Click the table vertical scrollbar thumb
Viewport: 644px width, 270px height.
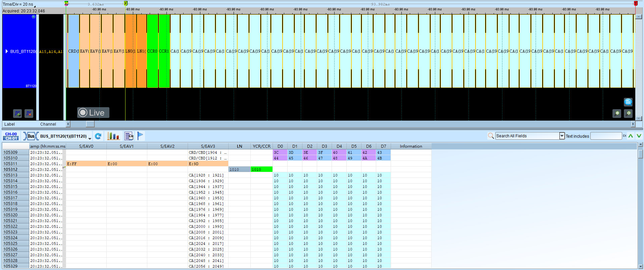(641, 154)
